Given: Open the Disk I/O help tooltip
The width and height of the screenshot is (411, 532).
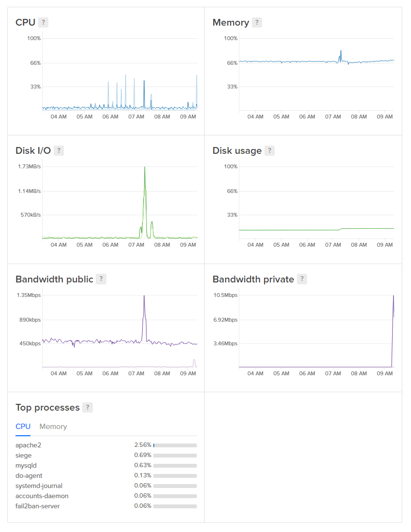Looking at the screenshot, I should pyautogui.click(x=59, y=150).
